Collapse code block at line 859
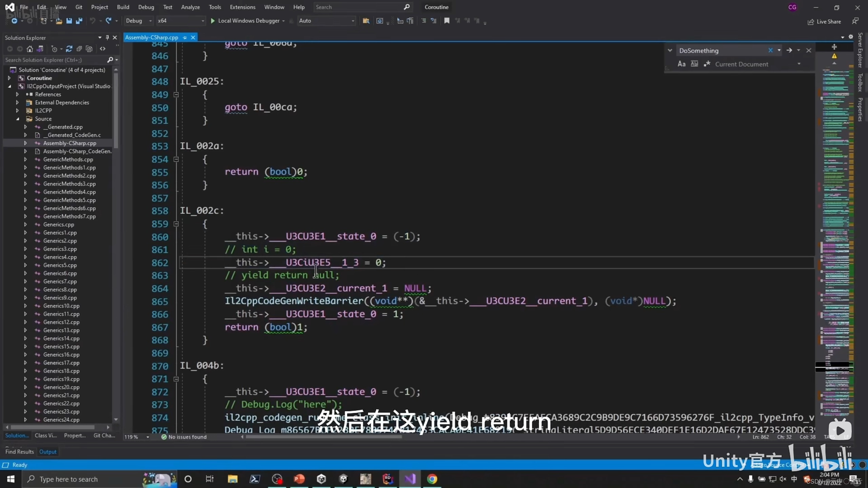This screenshot has width=868, height=488. click(176, 224)
